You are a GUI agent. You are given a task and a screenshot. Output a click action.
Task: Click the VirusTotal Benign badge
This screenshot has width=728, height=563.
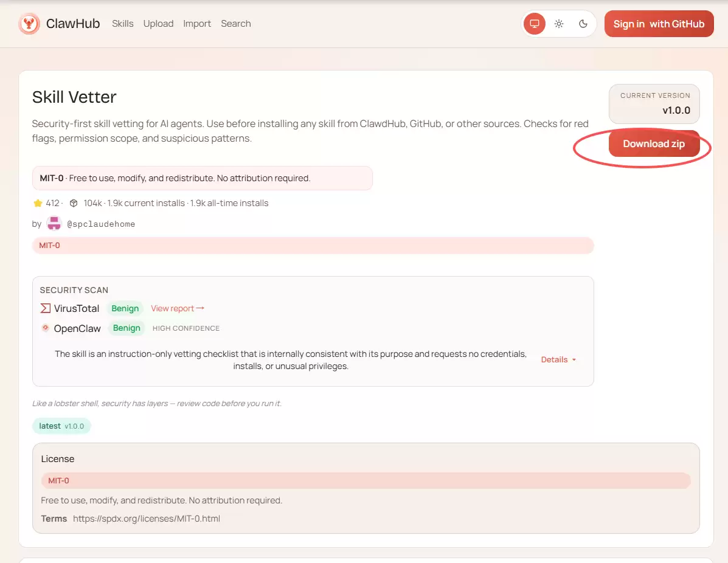click(125, 308)
